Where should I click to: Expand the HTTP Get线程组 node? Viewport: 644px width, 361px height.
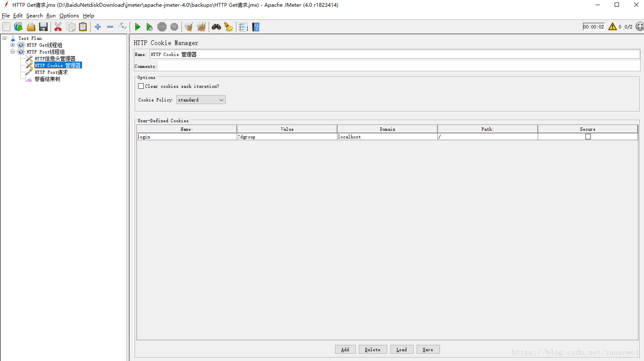[x=12, y=45]
